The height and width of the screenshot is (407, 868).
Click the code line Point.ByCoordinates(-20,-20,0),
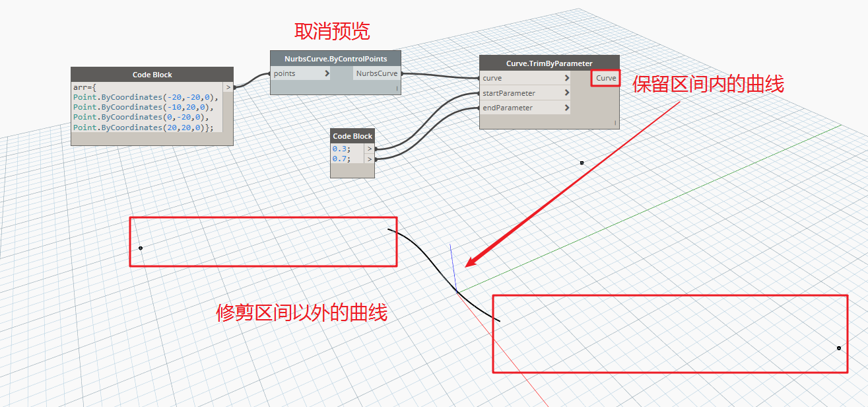tap(145, 97)
